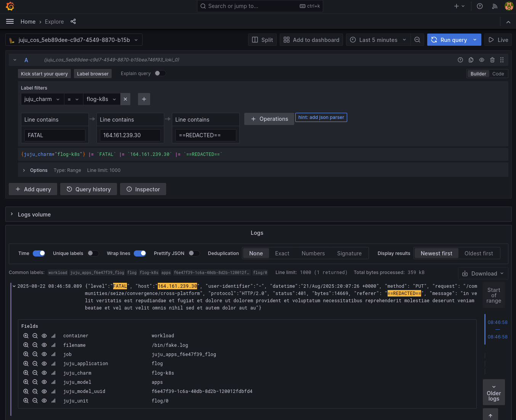Duplicate query A with the copy icon

coord(471,60)
